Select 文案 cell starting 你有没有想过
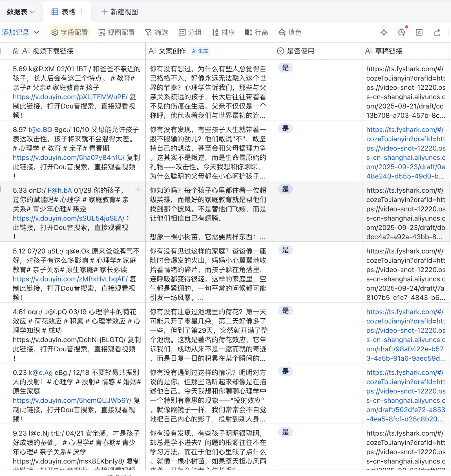451x476 pixels. [x=210, y=90]
